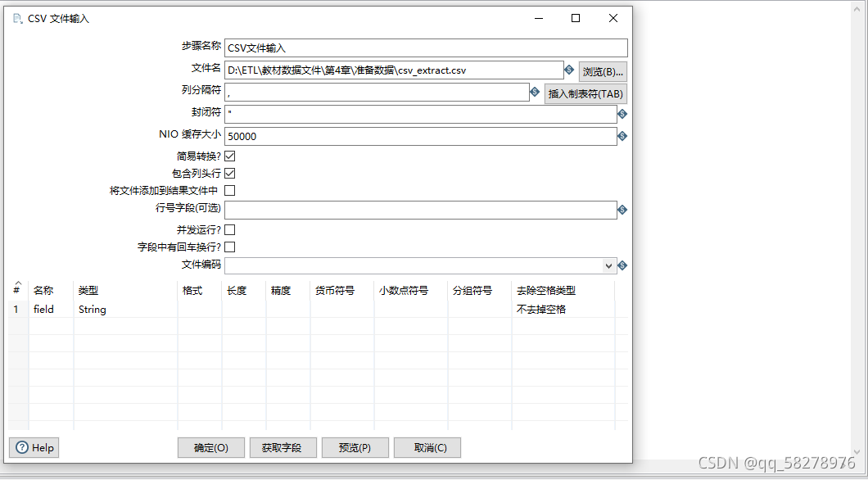The height and width of the screenshot is (480, 868).
Task: Enable 将文件添加到结果文件中 checkbox
Action: (230, 191)
